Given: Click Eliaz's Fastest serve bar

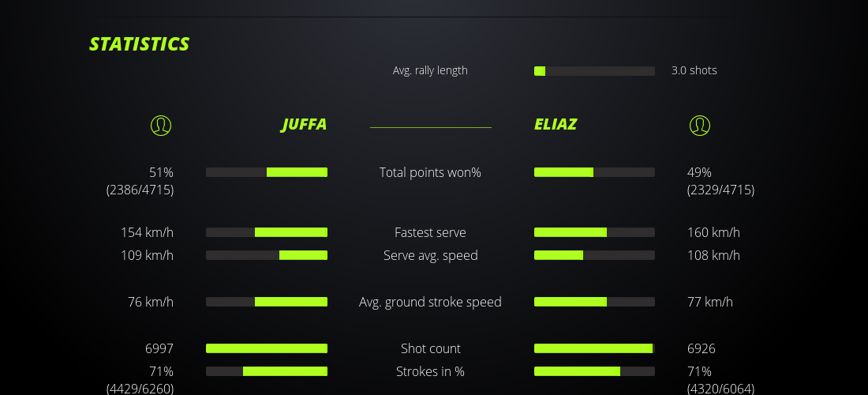Looking at the screenshot, I should pyautogui.click(x=594, y=232).
